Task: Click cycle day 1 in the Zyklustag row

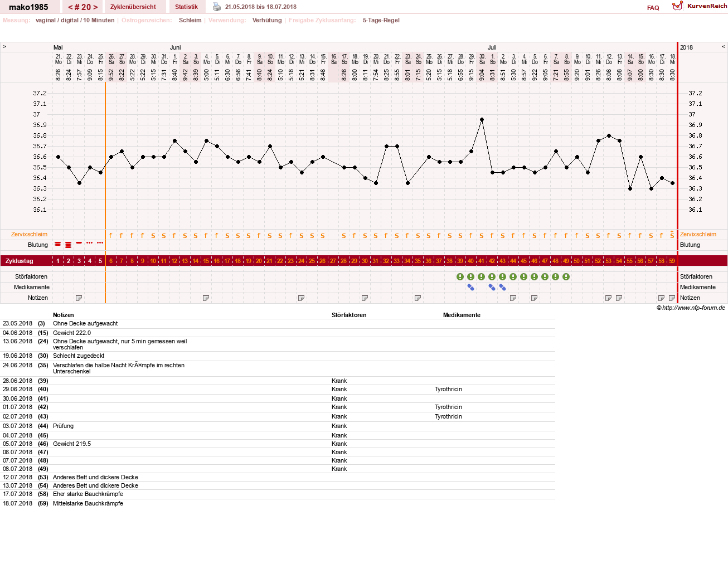Action: click(x=58, y=261)
